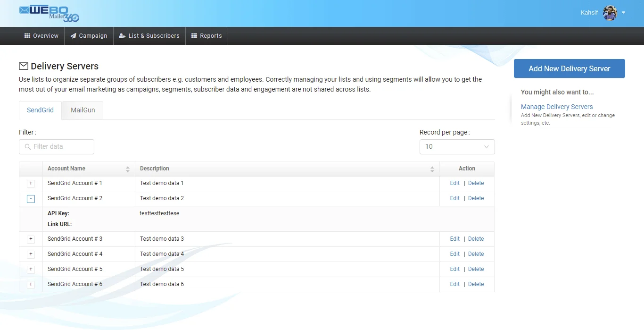Click the Description column sort arrows
644x330 pixels.
click(432, 169)
